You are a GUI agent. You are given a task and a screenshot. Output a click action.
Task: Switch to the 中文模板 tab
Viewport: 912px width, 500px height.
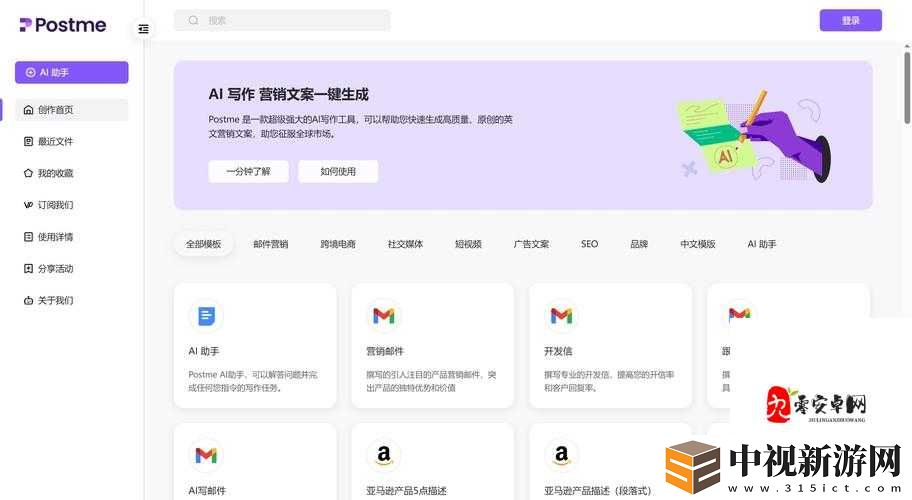698,244
